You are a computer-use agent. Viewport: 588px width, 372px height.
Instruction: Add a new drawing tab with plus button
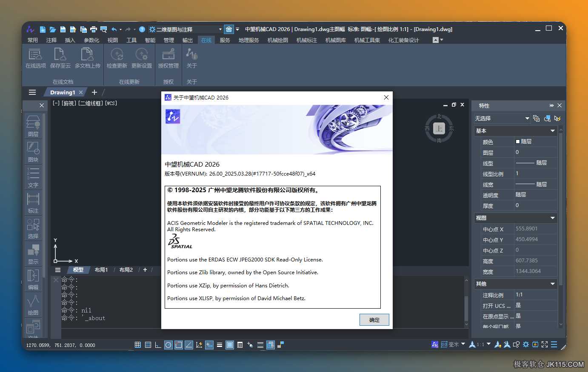click(x=94, y=92)
